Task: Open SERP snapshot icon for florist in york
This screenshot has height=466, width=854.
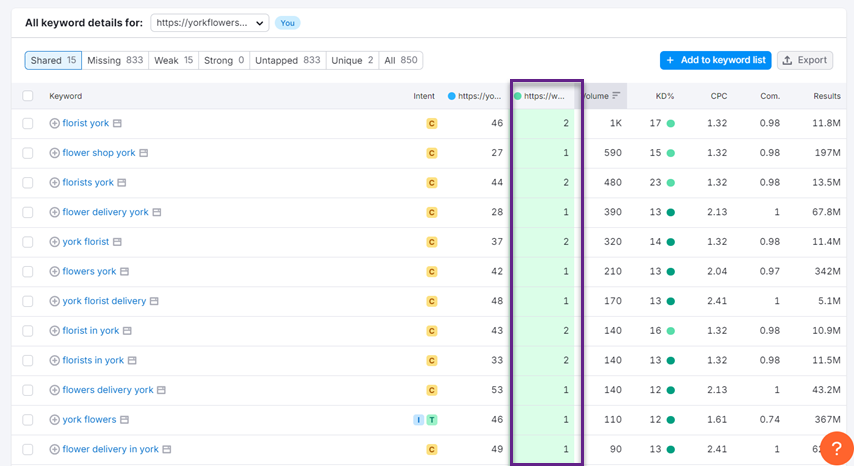Action: click(127, 331)
